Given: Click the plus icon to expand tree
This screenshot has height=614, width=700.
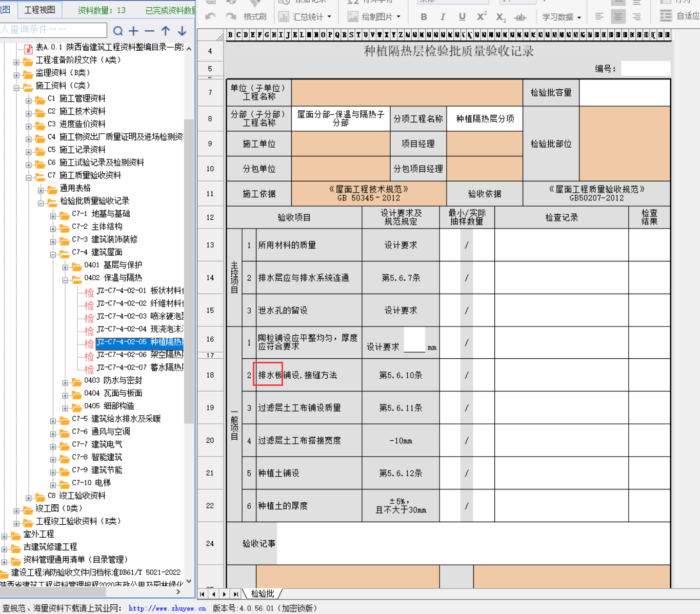Looking at the screenshot, I should pyautogui.click(x=133, y=31).
